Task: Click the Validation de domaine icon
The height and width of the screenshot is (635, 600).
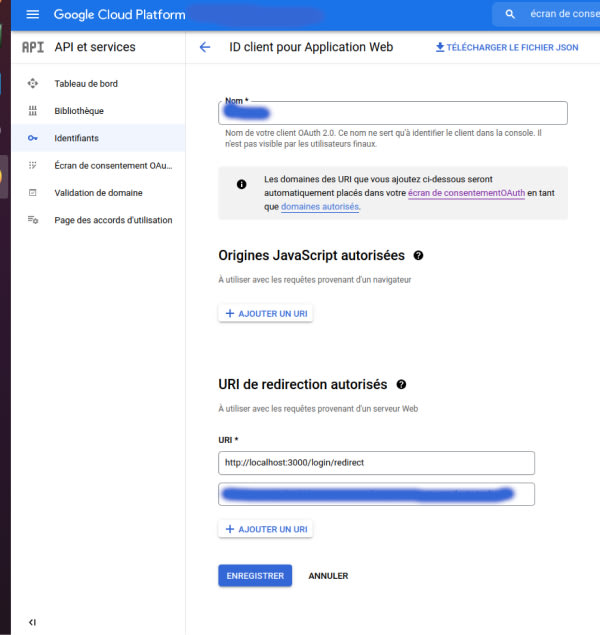Action: coord(32,193)
